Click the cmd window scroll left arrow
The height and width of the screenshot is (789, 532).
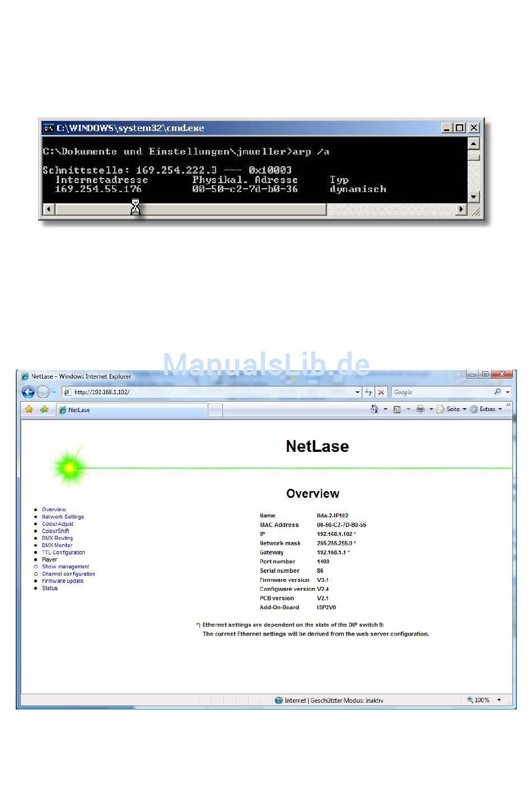click(x=49, y=209)
